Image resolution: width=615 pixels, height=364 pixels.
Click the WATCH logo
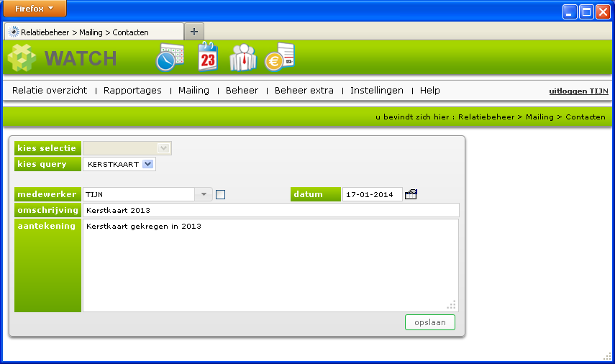pyautogui.click(x=62, y=58)
